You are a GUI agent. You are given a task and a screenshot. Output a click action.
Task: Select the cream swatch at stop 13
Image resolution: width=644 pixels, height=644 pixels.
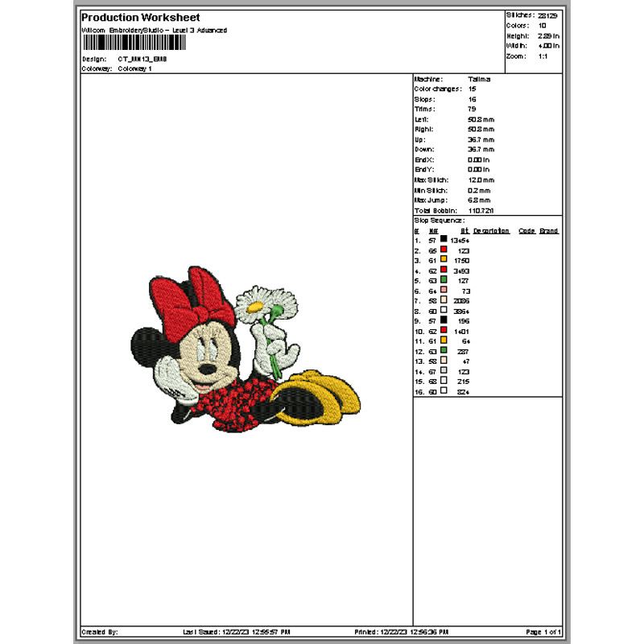[443, 361]
